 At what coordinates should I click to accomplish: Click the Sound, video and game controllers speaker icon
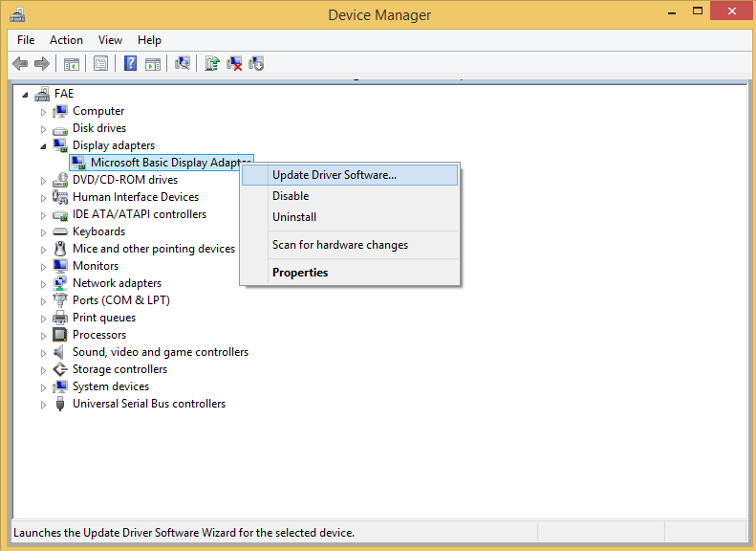tap(59, 352)
